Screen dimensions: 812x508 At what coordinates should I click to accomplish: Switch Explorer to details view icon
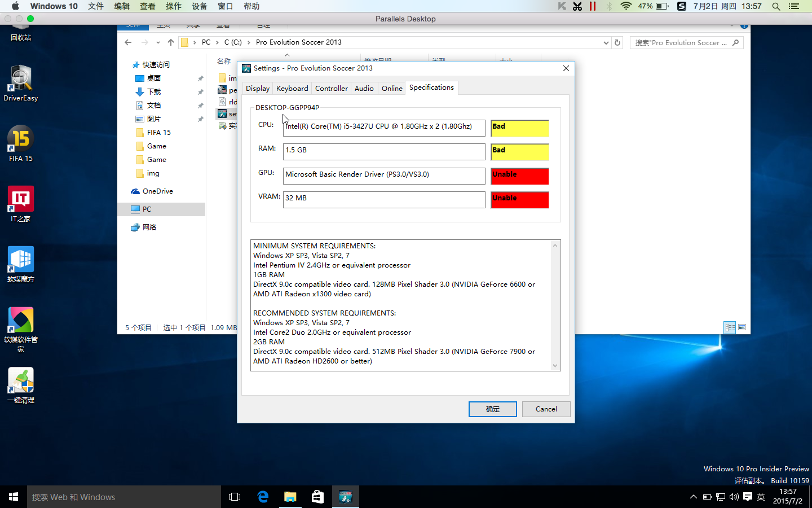coord(730,327)
